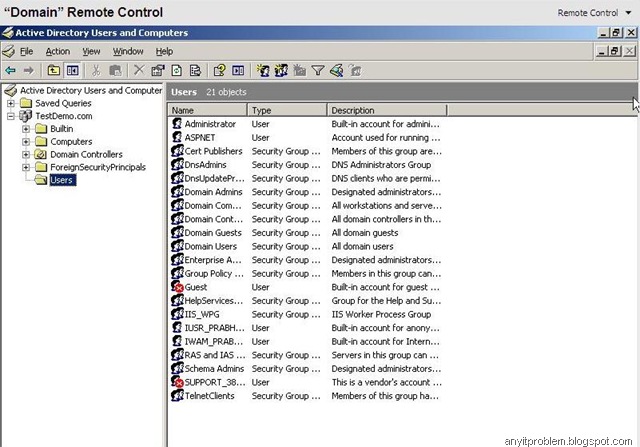Click the Refresh toolbar icon
640x447 pixels.
point(176,71)
